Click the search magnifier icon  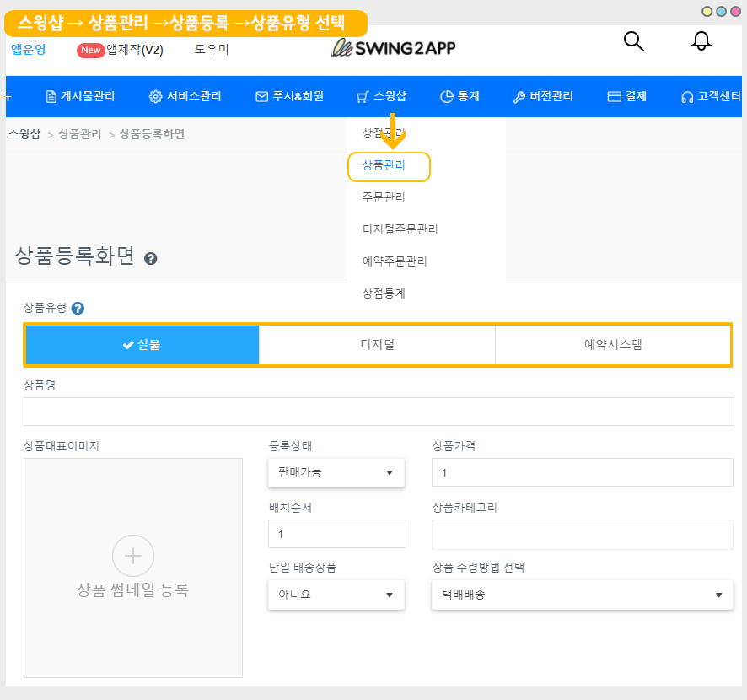(633, 41)
